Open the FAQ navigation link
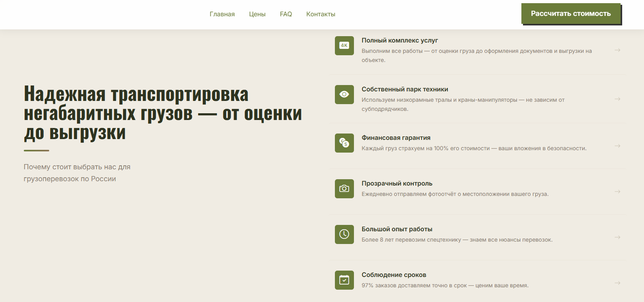 click(286, 14)
